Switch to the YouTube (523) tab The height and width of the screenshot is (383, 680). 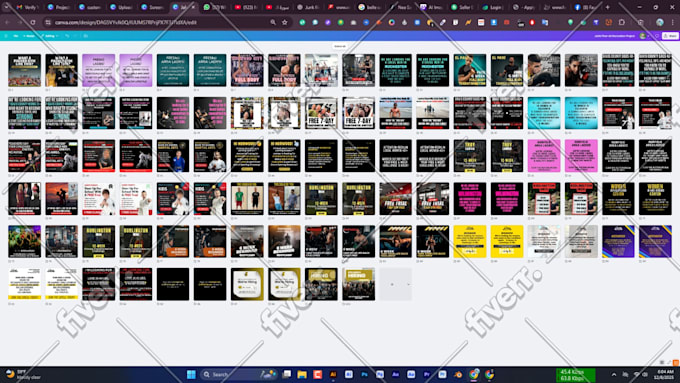pyautogui.click(x=245, y=7)
